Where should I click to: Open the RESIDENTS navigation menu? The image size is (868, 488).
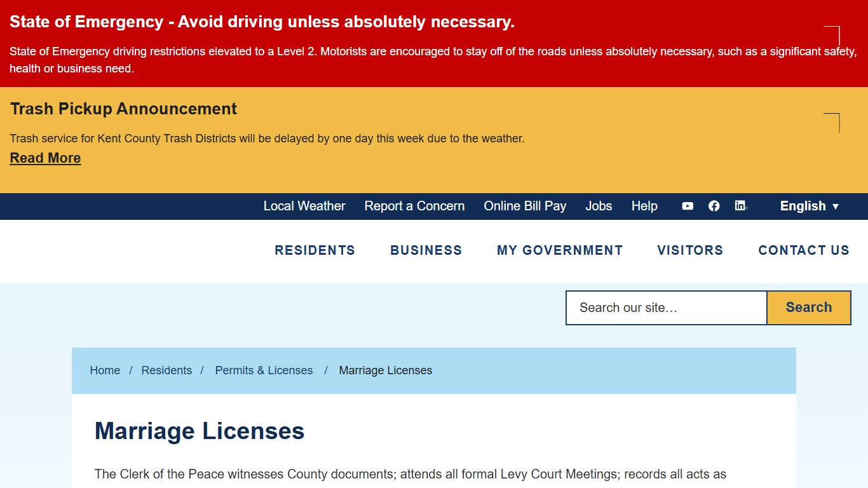pos(315,250)
